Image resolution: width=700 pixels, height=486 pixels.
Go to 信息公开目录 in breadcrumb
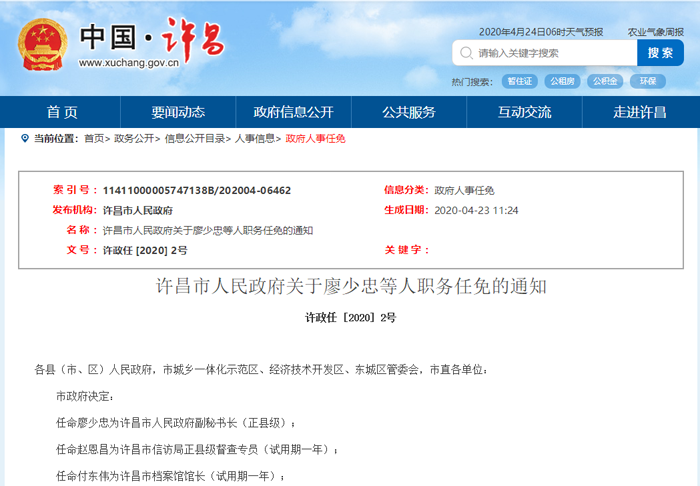(195, 139)
